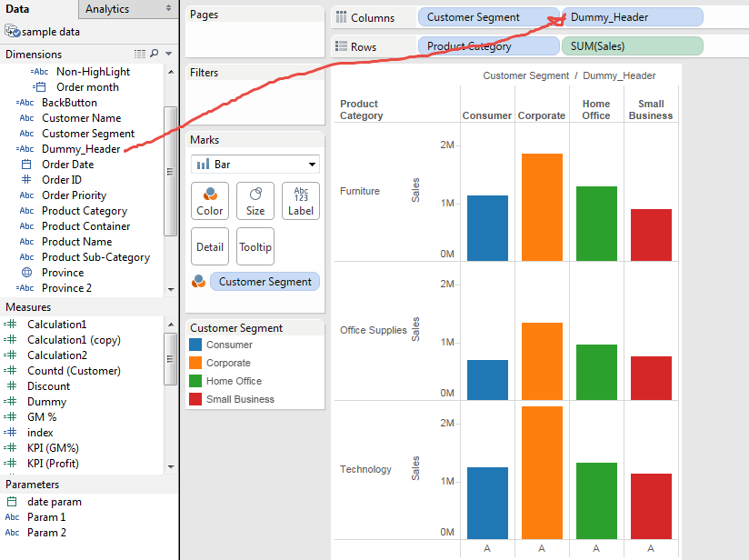Click the Rows shelf icon
This screenshot has width=749, height=560.
(x=341, y=46)
